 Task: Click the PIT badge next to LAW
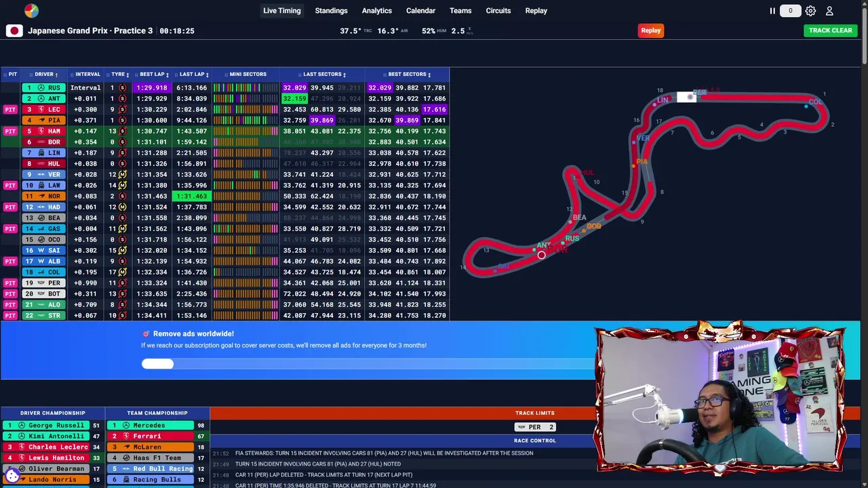pos(10,185)
